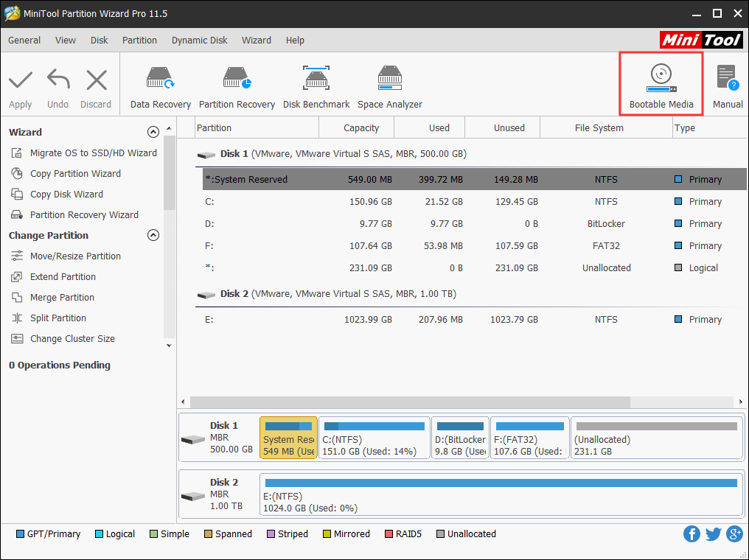Open the Twitter share icon
Image resolution: width=749 pixels, height=560 pixels.
713,533
